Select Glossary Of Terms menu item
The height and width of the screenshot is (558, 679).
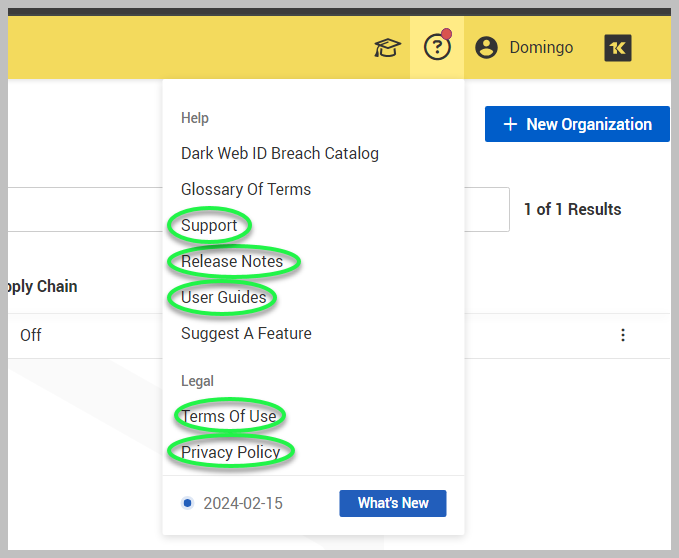pyautogui.click(x=245, y=189)
